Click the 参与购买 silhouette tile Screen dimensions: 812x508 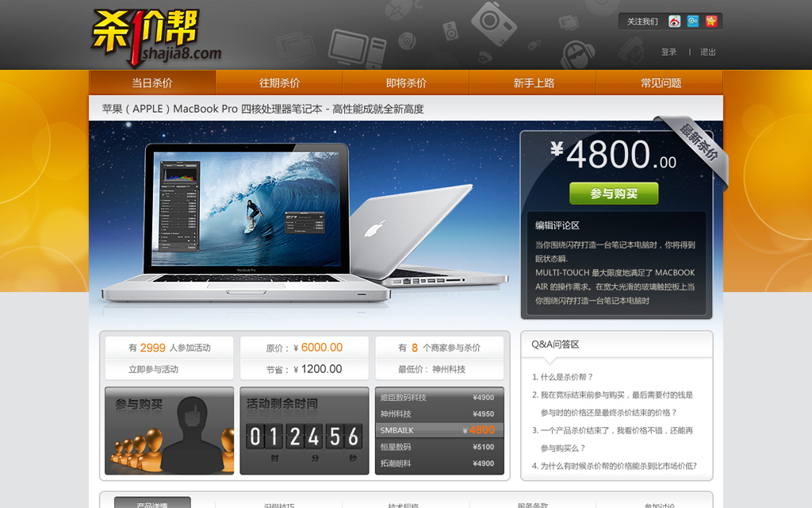point(170,431)
